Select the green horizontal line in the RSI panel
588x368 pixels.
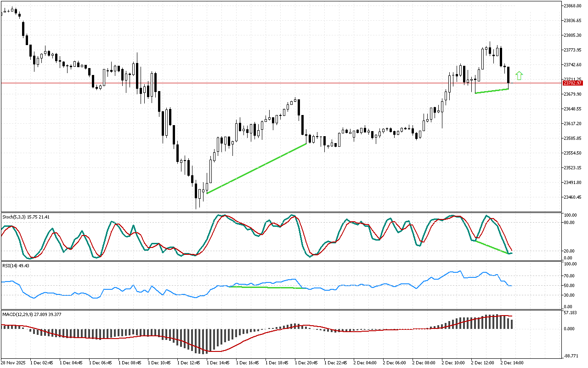click(262, 287)
